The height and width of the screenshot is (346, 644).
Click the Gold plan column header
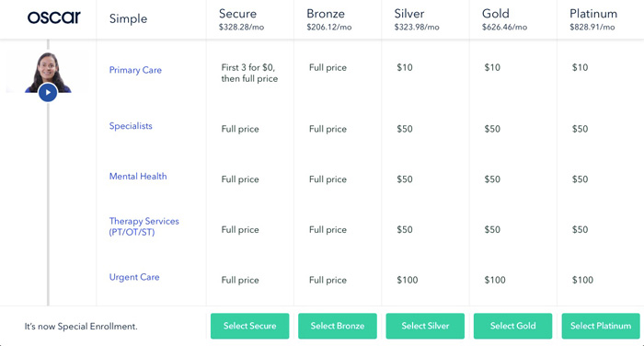504,19
